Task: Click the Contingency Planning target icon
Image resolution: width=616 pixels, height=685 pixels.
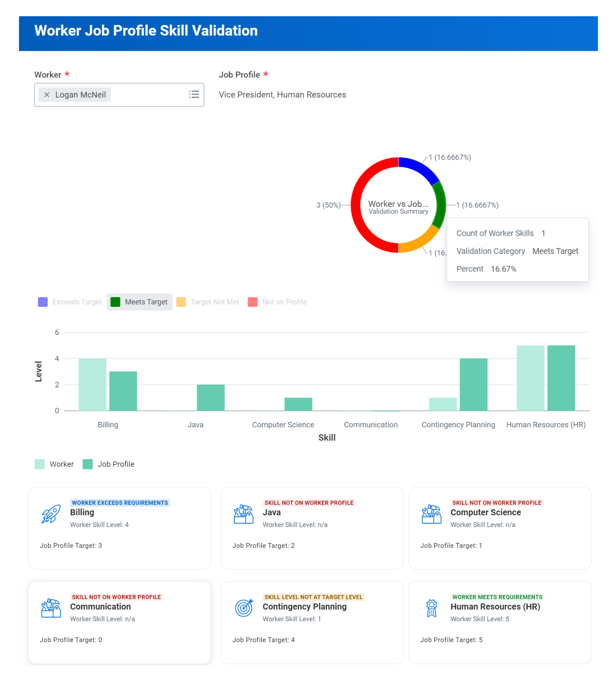Action: click(244, 608)
